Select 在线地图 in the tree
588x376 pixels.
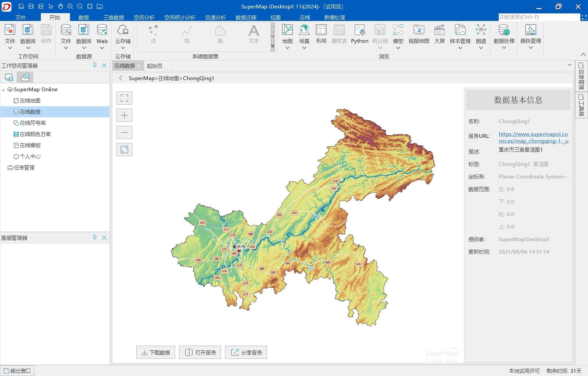pyautogui.click(x=30, y=101)
